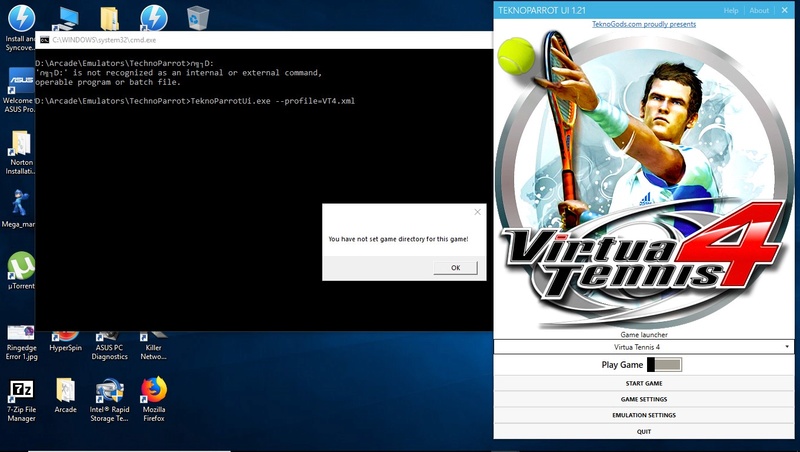This screenshot has width=800, height=452.
Task: Select the Ringedge Error 1.jpg file icon
Action: click(x=21, y=344)
